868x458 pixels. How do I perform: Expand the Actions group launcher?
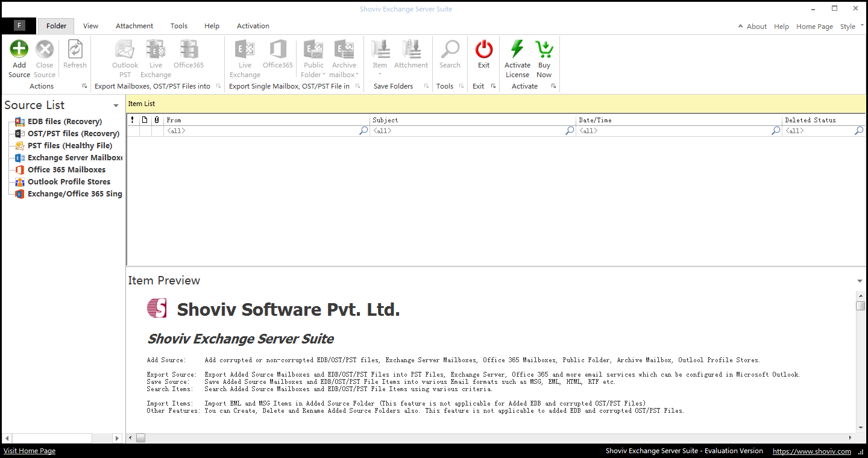click(84, 86)
